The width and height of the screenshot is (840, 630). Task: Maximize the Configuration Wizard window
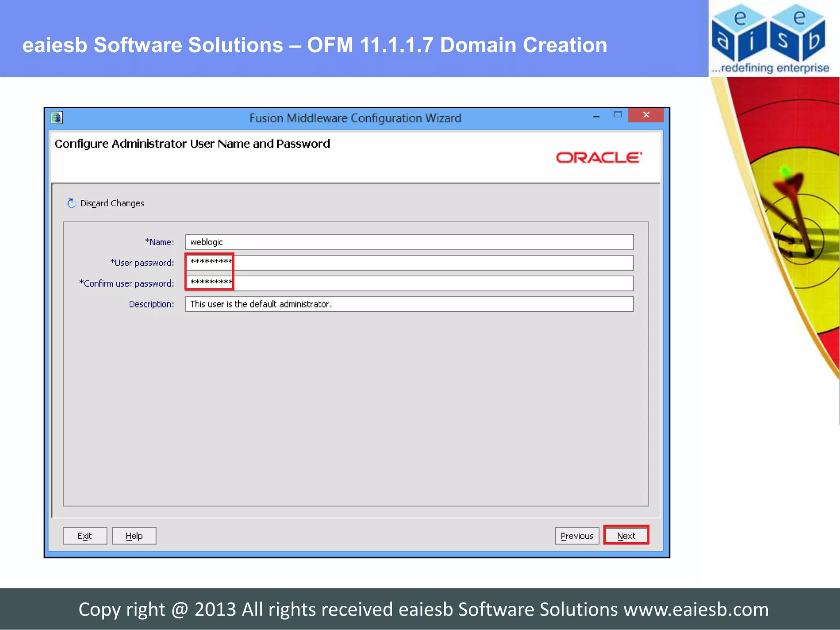[618, 115]
